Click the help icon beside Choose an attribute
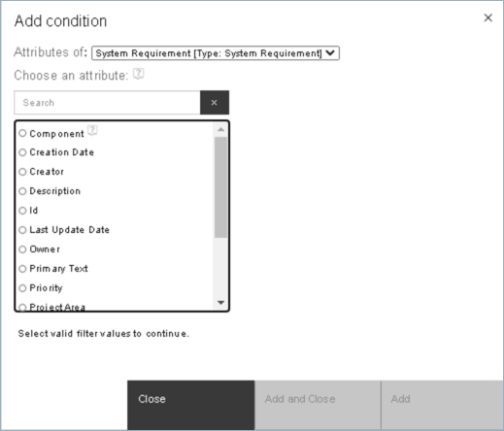This screenshot has width=504, height=431. (139, 75)
